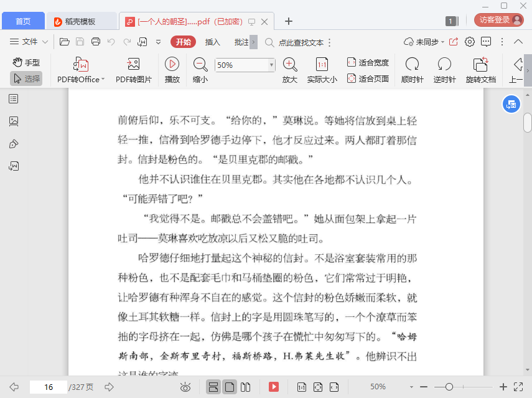Image resolution: width=532 pixels, height=398 pixels.
Task: Expand quick access toolbar dropdown
Action: (x=158, y=42)
